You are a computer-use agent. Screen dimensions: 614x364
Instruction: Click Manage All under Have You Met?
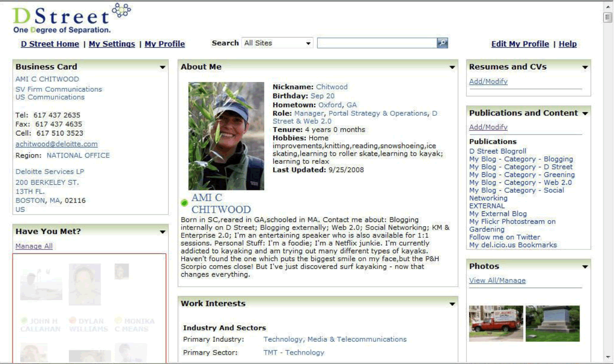pyautogui.click(x=34, y=246)
